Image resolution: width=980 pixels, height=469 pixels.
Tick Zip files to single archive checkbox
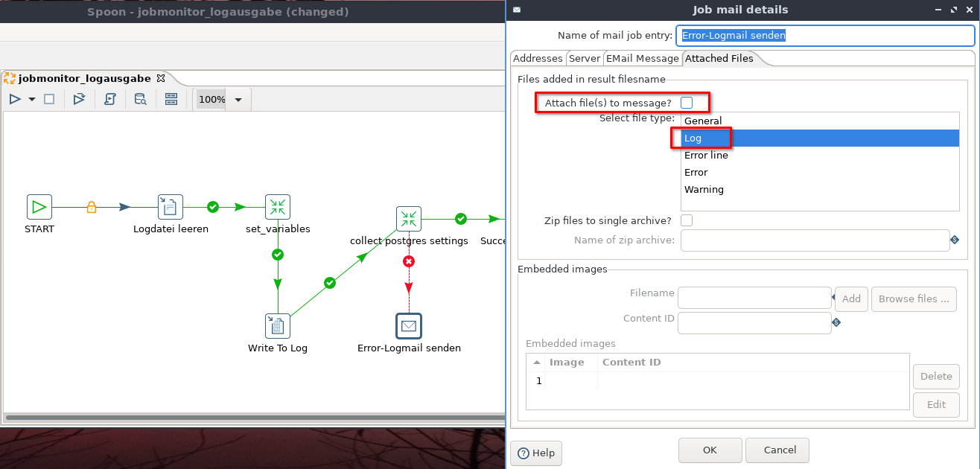click(x=687, y=220)
